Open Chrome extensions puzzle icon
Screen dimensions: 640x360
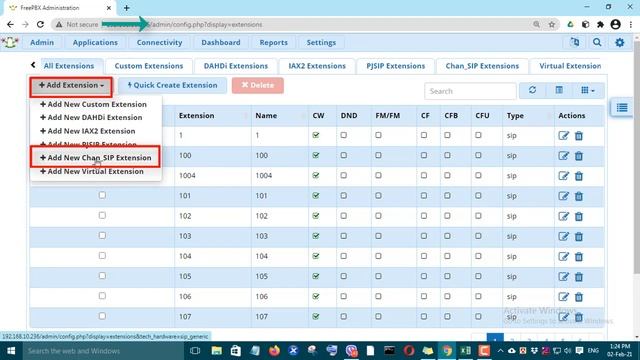point(600,24)
